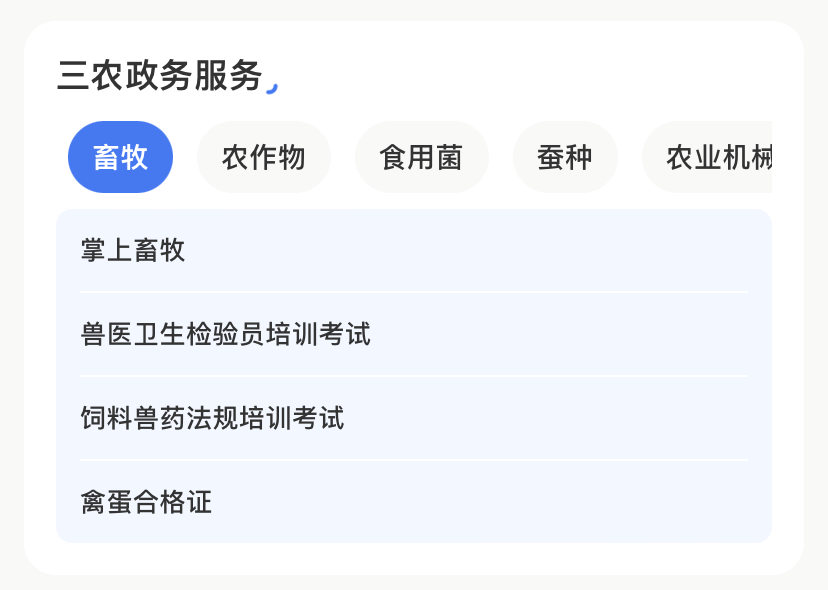This screenshot has width=828, height=590.
Task: Select the veterinary inspector training exam row
Action: [414, 334]
